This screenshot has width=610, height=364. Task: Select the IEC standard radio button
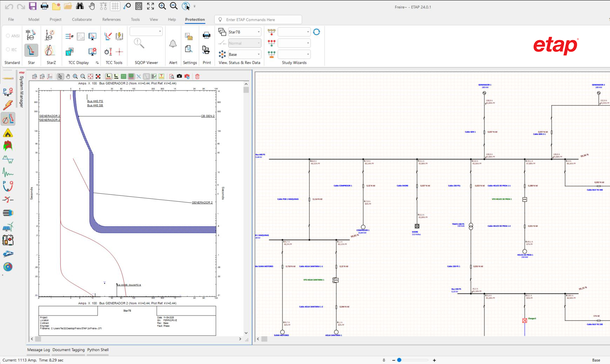point(8,49)
